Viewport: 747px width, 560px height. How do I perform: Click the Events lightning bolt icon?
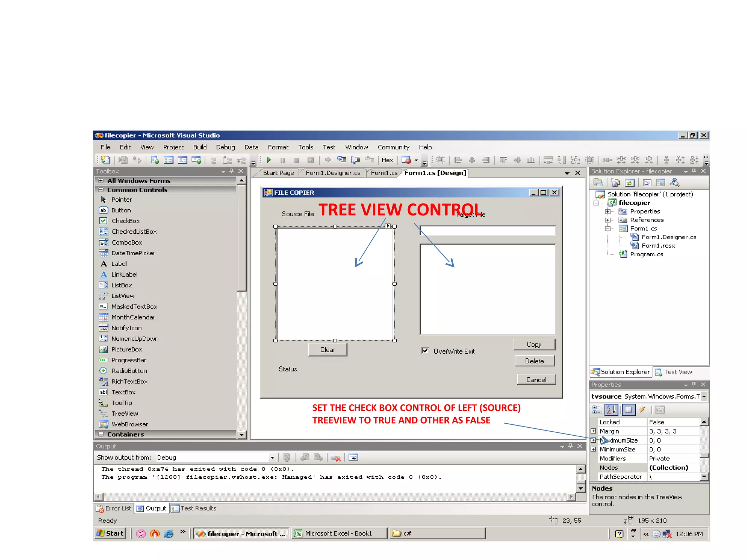642,410
